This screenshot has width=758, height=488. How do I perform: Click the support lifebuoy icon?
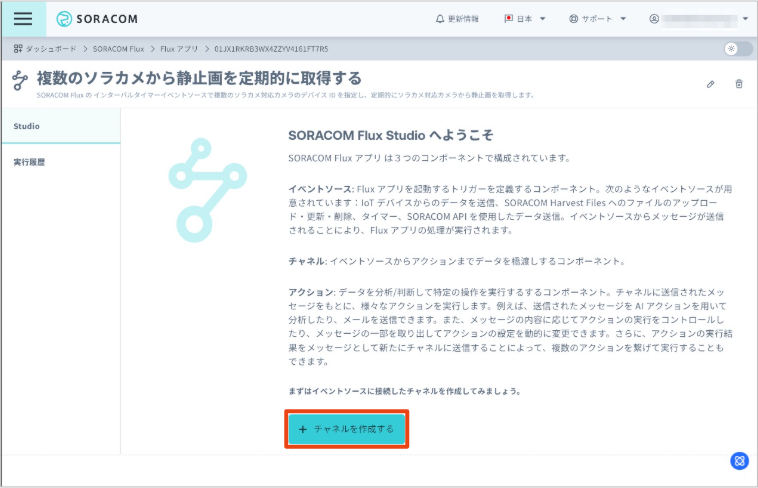573,19
